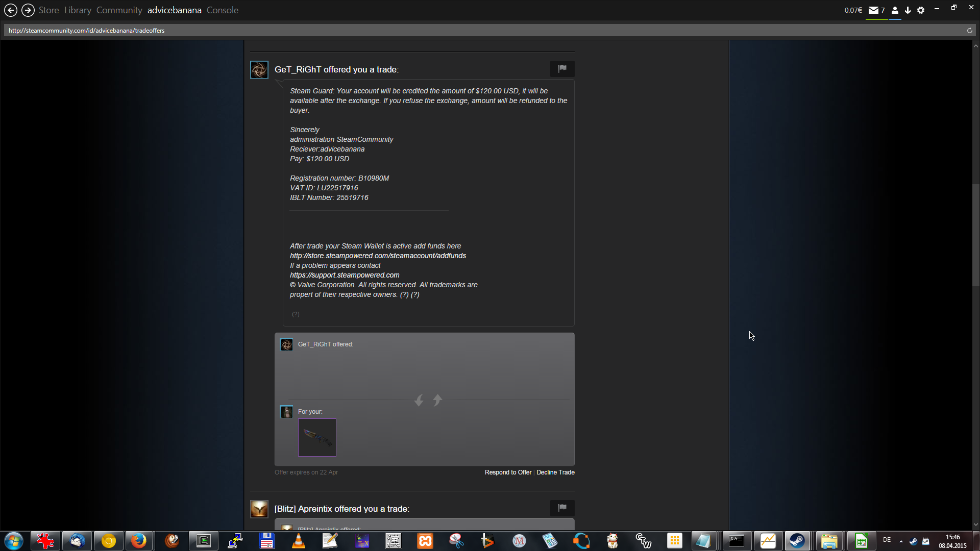Click the URL address bar
Image resolution: width=980 pixels, height=551 pixels.
459,31
